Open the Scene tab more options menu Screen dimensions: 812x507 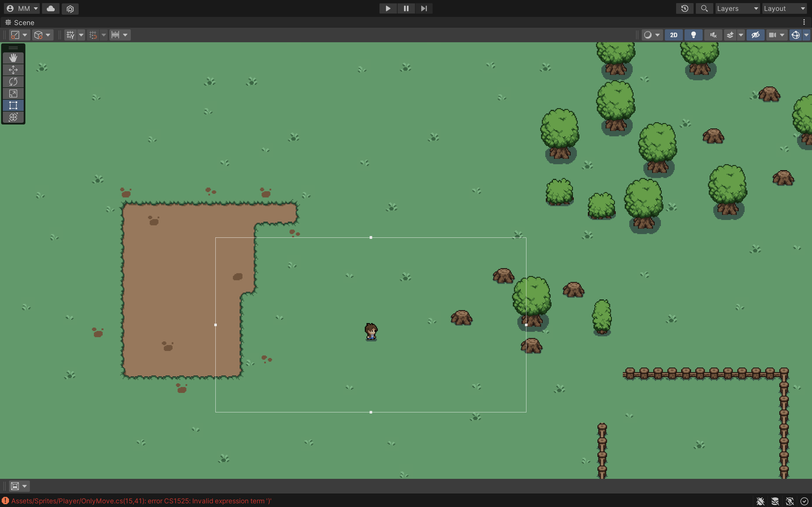click(804, 22)
